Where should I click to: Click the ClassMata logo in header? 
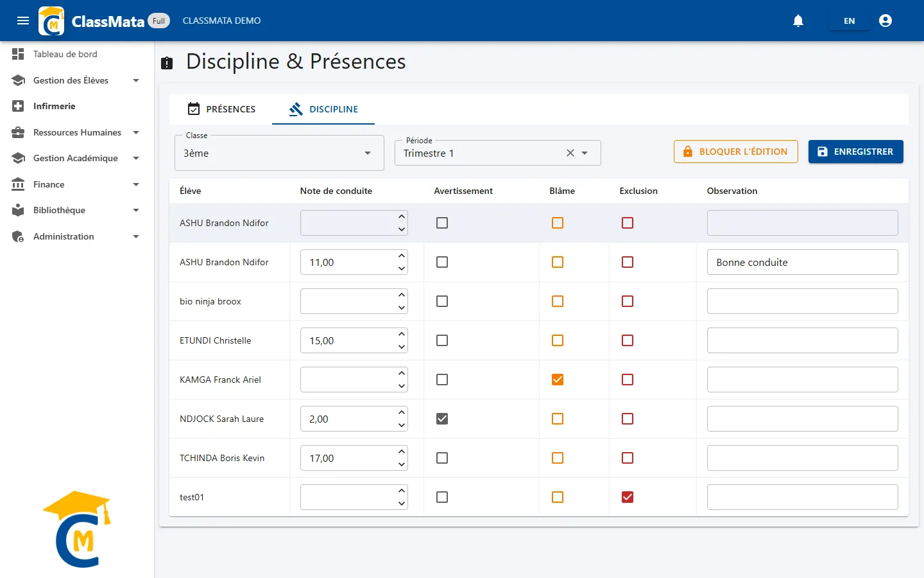[51, 21]
